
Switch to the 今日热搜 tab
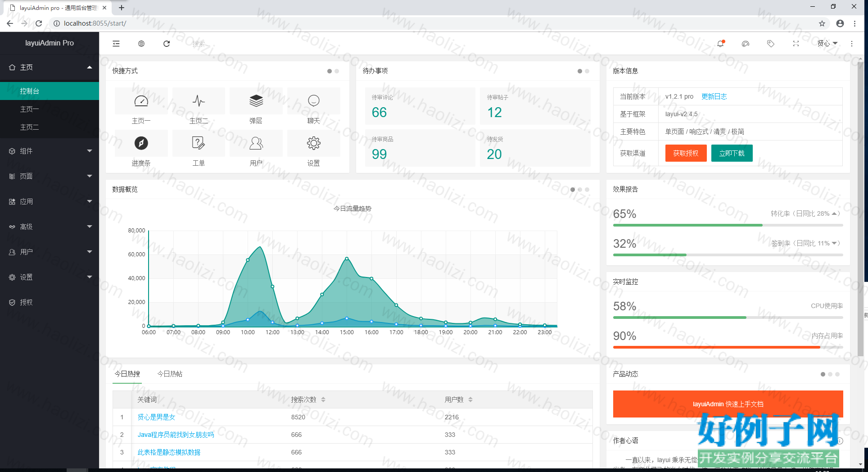(127, 374)
